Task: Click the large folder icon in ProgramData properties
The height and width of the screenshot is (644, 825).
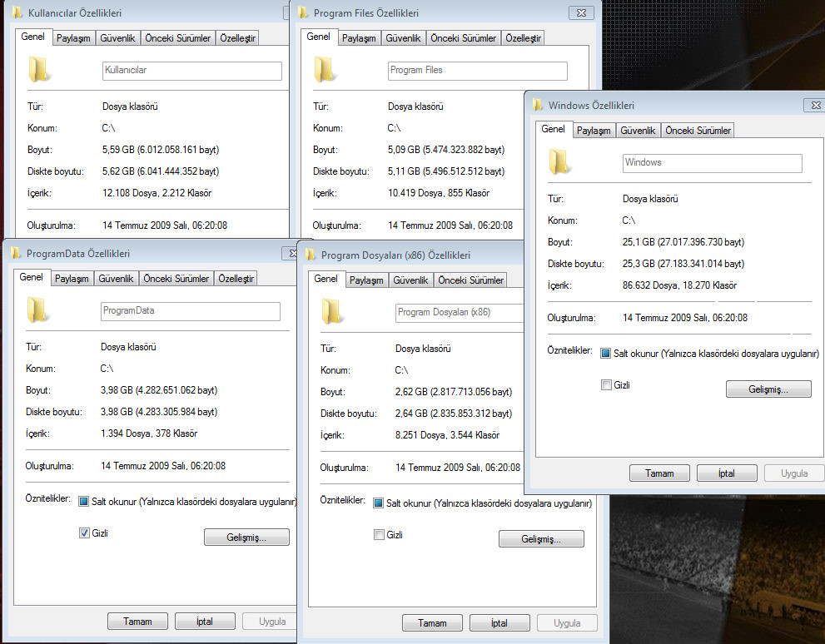Action: 37,310
